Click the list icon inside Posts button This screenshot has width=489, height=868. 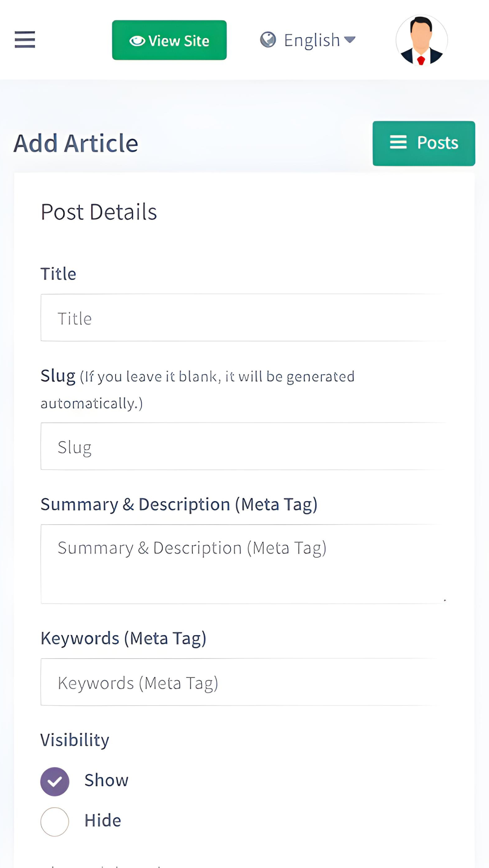click(398, 142)
